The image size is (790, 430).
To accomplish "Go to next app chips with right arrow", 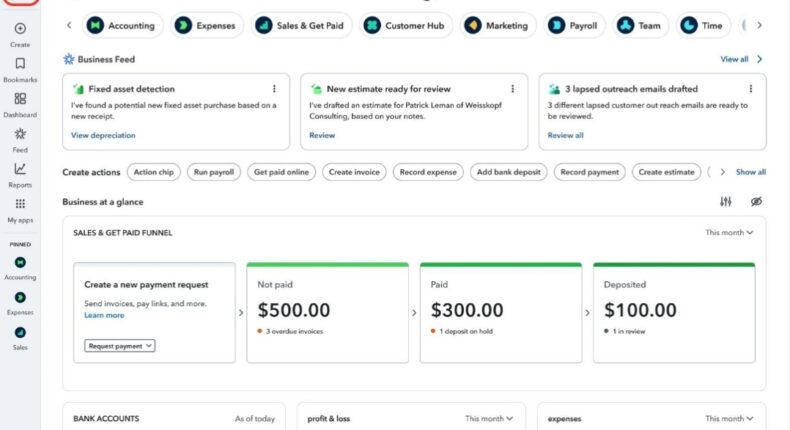I will 759,25.
